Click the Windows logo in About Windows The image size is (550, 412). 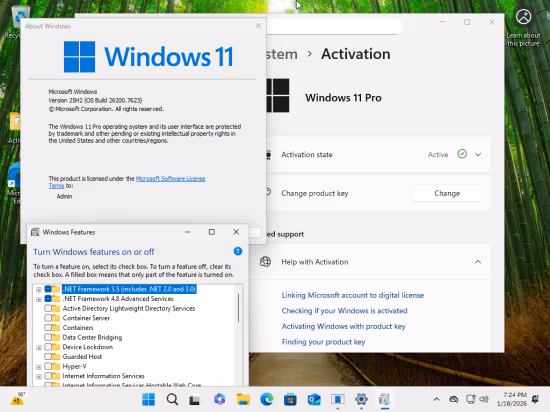point(79,56)
